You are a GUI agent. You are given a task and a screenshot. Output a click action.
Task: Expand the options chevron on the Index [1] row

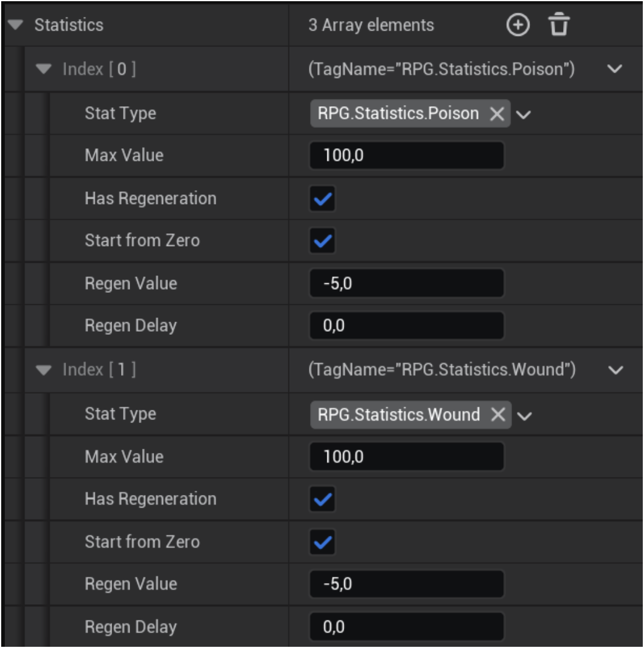[x=614, y=370]
